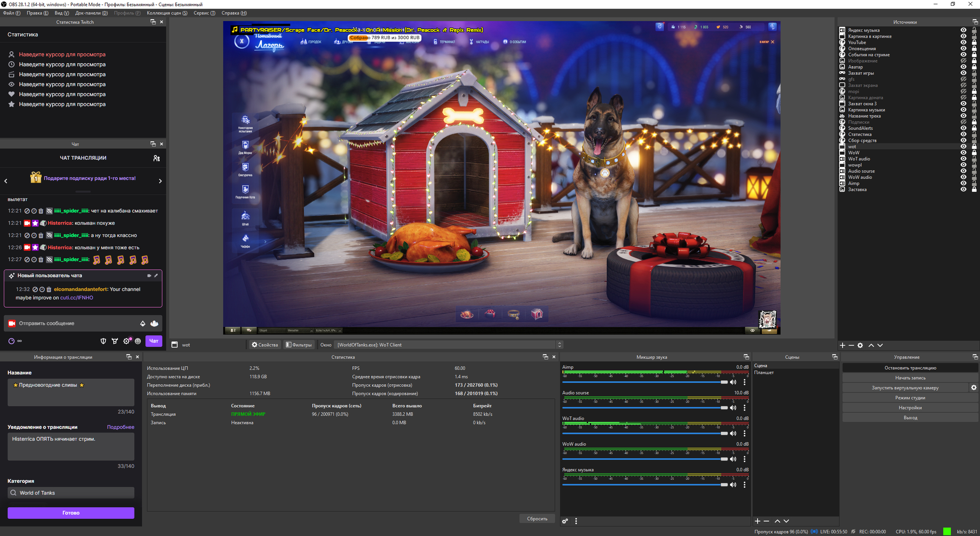Adjust the Яндекс музыка volume slider

645,485
